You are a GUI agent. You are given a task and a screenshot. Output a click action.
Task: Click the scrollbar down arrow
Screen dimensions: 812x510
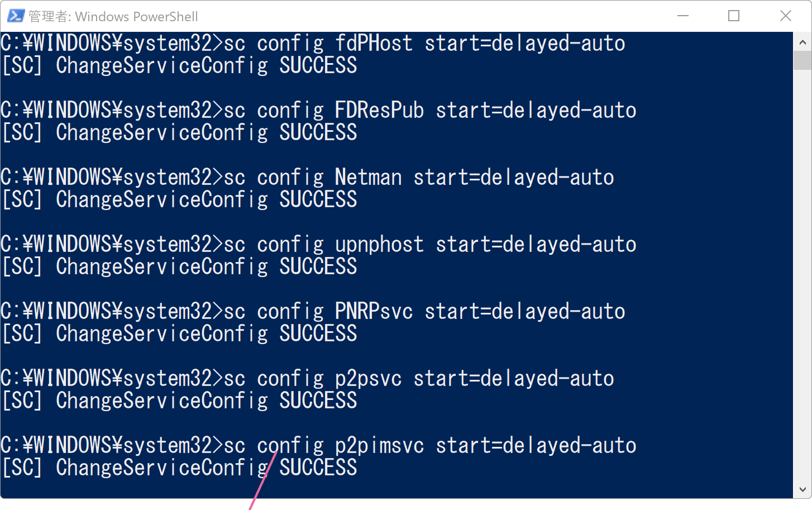coord(802,489)
